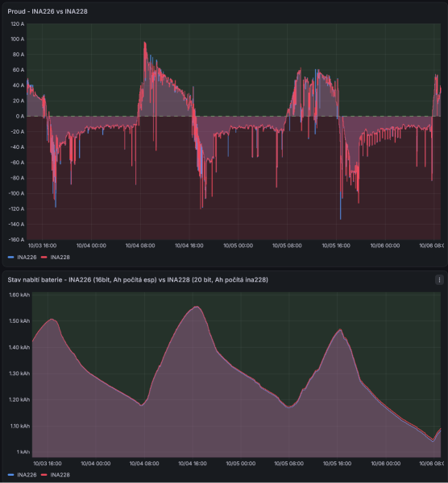Viewport: 448px width, 483px height.
Task: Click red INA228 color swatch in battery legend
Action: 44,475
